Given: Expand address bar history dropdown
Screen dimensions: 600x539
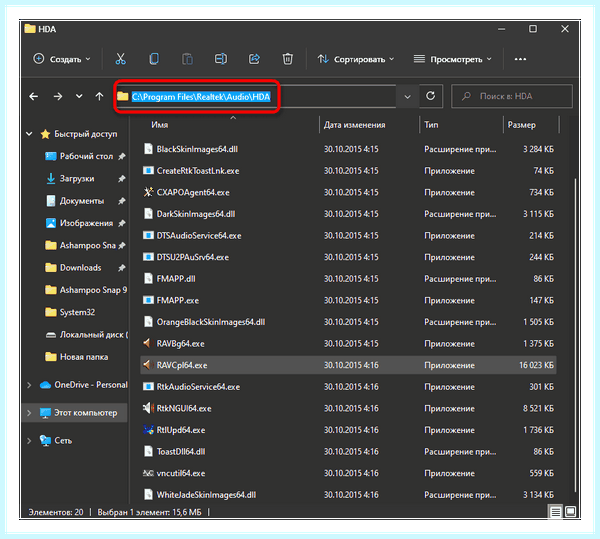Looking at the screenshot, I should 408,97.
